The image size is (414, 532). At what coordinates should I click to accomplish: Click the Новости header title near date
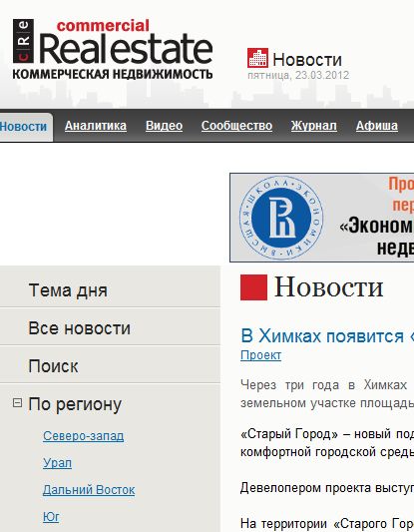tap(307, 60)
